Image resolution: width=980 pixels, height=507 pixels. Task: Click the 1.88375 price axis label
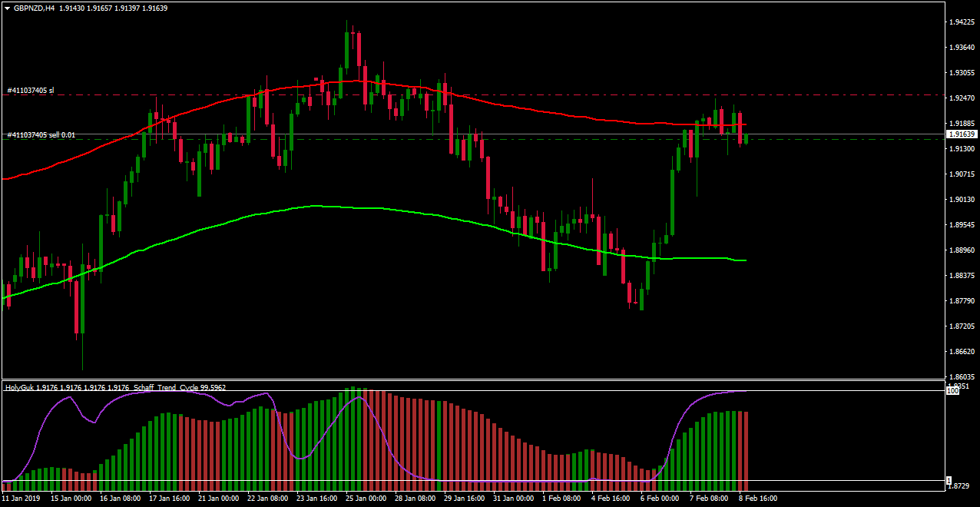coord(963,276)
